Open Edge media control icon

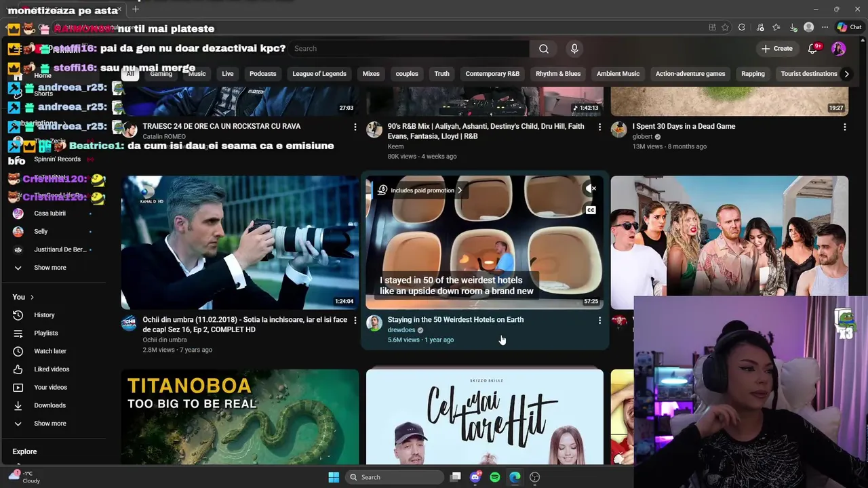[x=760, y=28]
